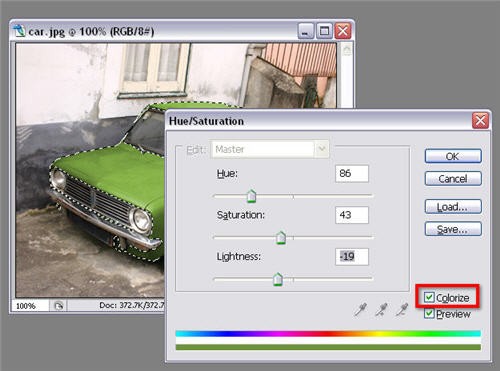Click the Hue/Saturation dialog title text

[206, 121]
